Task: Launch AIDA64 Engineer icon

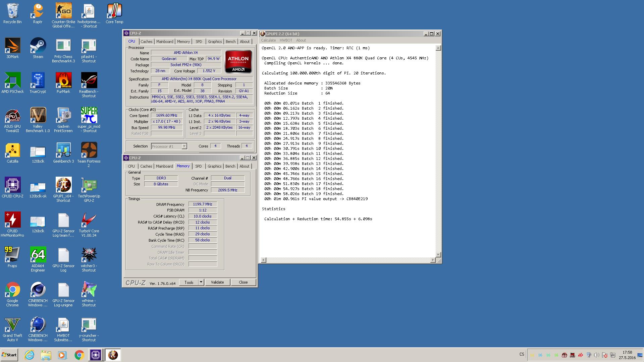Action: point(38,259)
